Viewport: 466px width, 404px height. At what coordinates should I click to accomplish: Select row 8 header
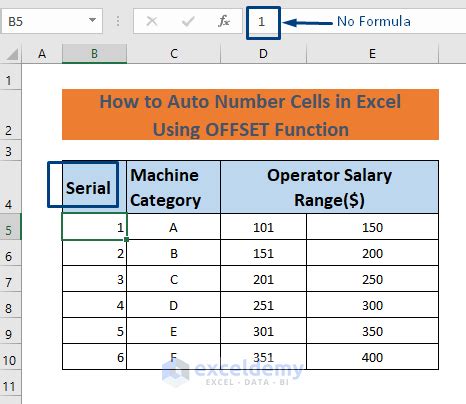tap(10, 305)
